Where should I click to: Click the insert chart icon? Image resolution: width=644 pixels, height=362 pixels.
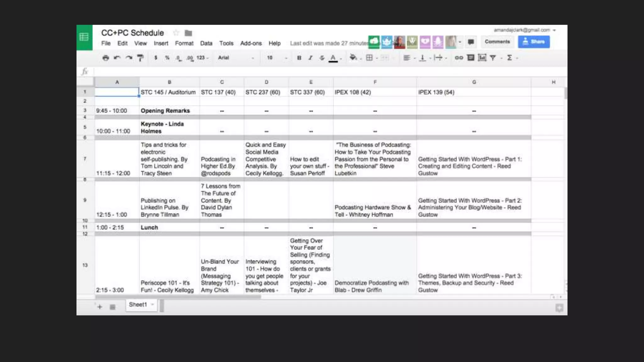click(x=482, y=58)
